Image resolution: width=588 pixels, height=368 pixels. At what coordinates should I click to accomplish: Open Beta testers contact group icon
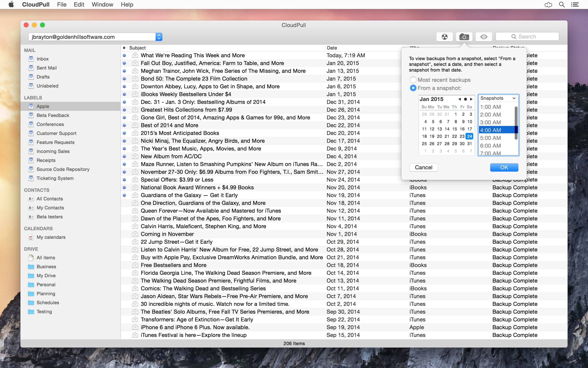tap(31, 217)
